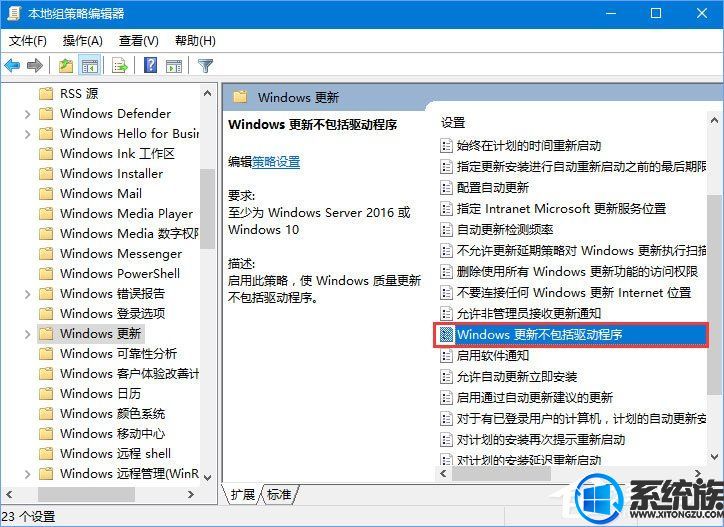The width and height of the screenshot is (724, 527).
Task: Click the policy icon beside 配置自动更新
Action: click(446, 188)
